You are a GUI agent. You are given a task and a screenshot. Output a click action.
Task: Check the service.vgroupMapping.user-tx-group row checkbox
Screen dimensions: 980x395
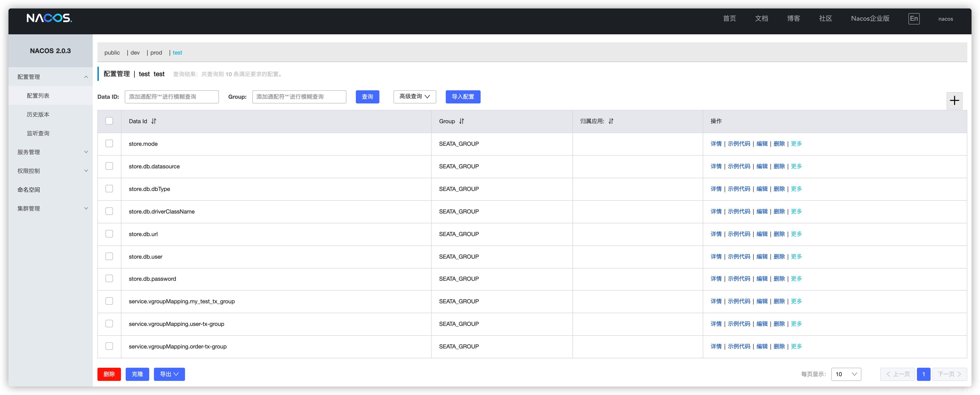(x=109, y=324)
